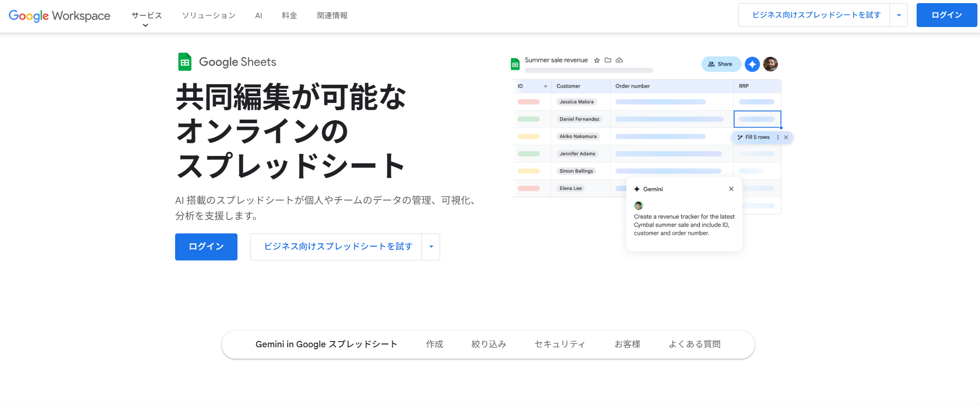This screenshot has height=406, width=980.
Task: Dismiss the Fill 5 rows suggestion chip
Action: click(x=786, y=137)
